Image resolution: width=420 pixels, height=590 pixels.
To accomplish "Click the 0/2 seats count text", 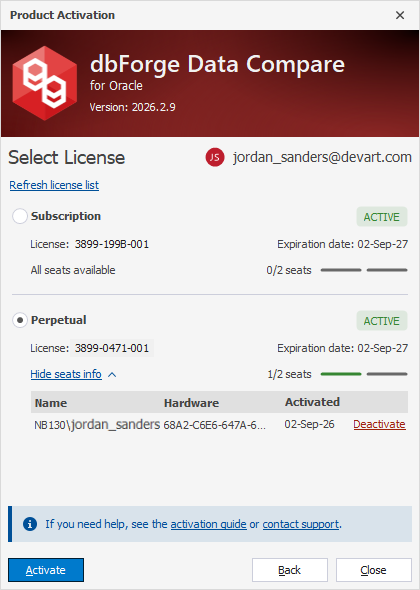I will coord(289,270).
